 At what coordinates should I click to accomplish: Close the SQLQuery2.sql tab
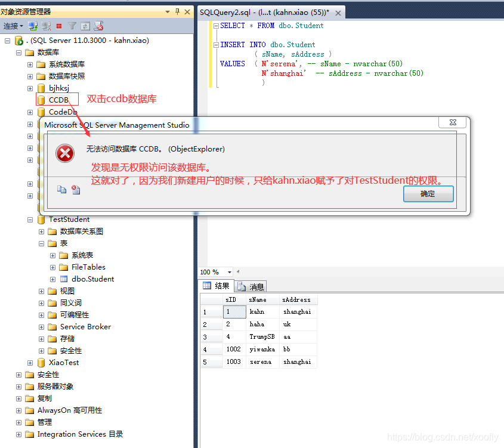pos(338,13)
